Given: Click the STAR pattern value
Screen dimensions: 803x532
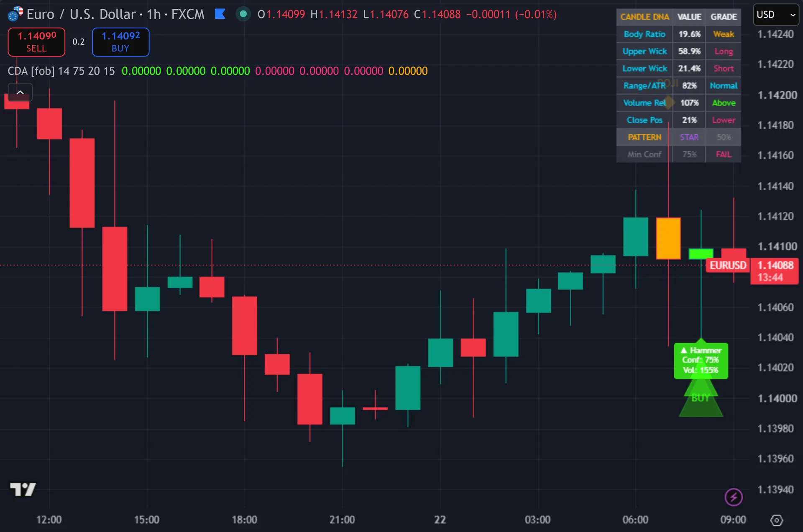Looking at the screenshot, I should tap(689, 137).
